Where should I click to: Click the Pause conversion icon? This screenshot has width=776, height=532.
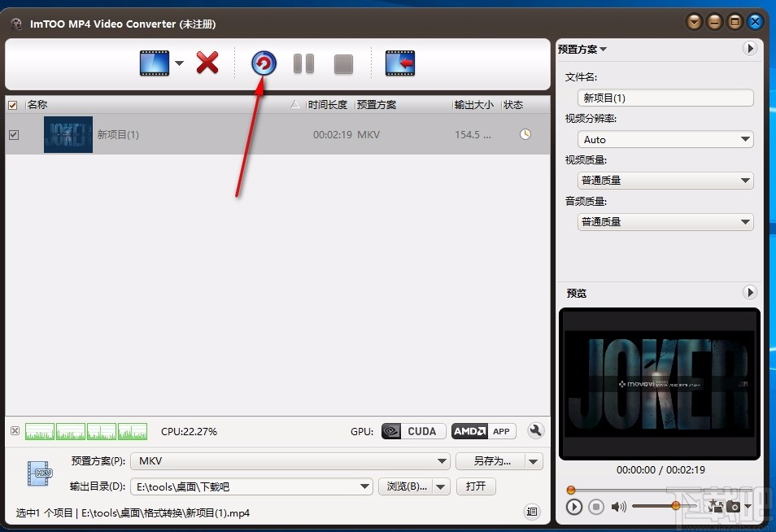303,63
